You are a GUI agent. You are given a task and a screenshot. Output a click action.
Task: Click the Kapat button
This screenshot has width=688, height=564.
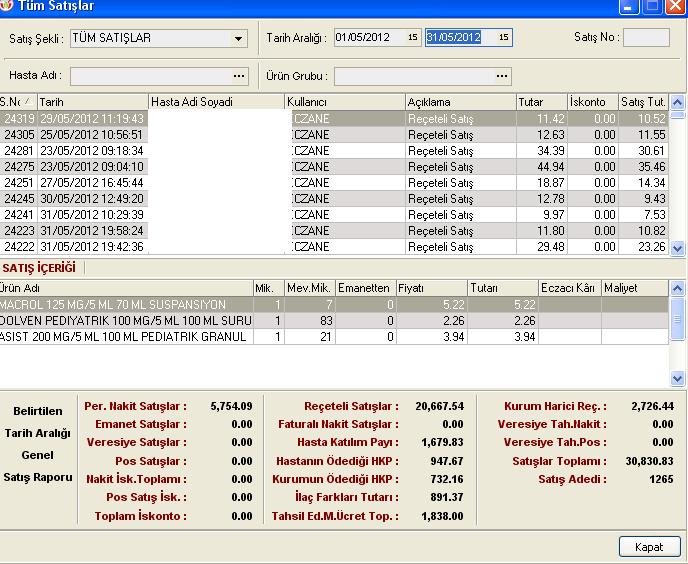pos(649,547)
